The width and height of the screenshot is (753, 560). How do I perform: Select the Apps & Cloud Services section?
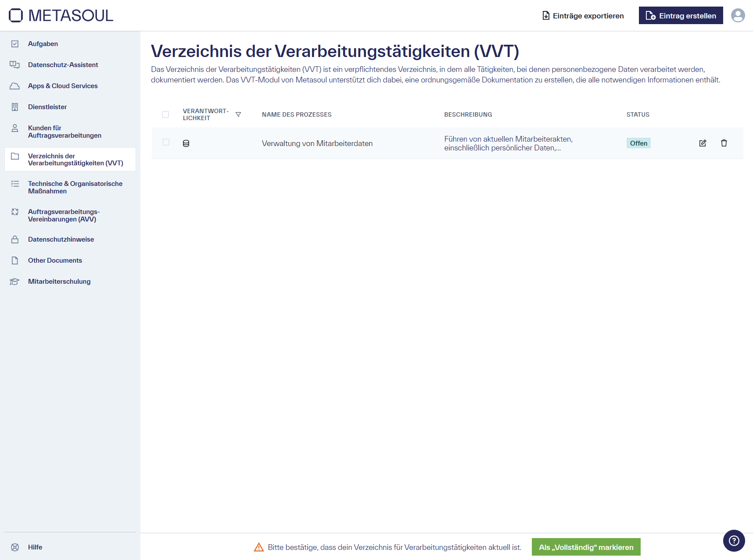tap(63, 86)
